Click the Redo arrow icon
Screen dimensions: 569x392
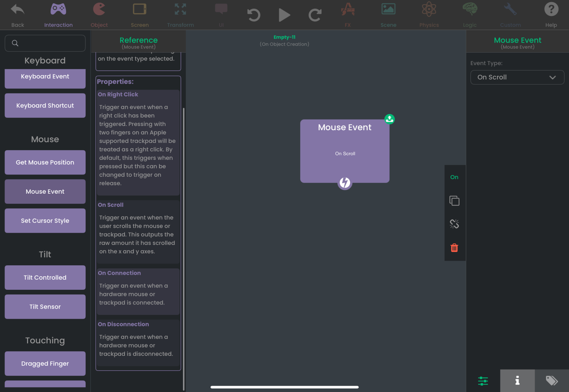[315, 15]
